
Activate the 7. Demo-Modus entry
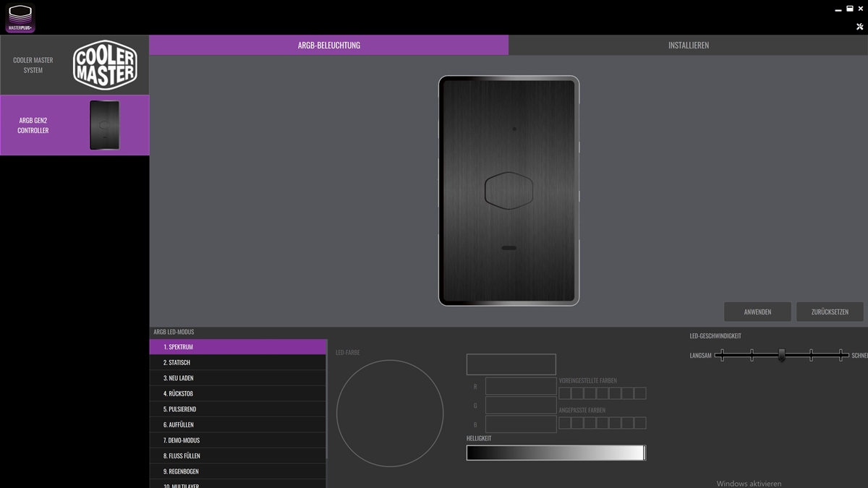pyautogui.click(x=238, y=440)
